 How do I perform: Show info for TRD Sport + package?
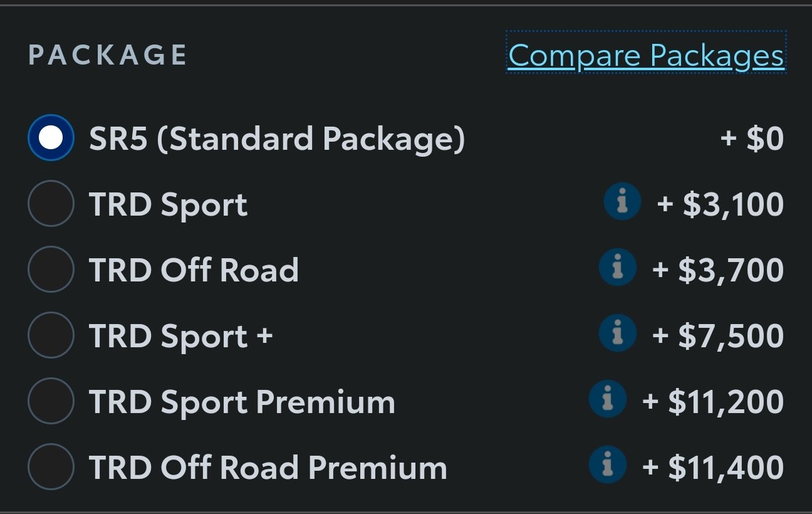point(618,333)
